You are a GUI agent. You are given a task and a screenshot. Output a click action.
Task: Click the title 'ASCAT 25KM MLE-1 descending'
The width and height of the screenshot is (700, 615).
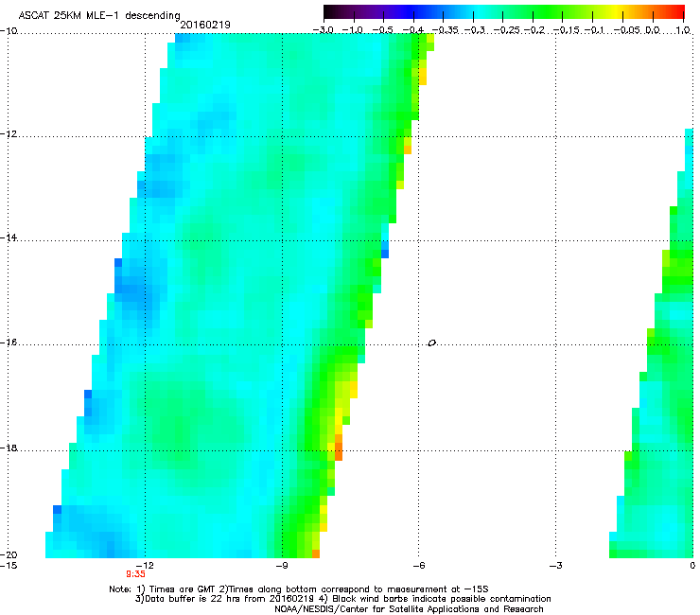tap(99, 16)
